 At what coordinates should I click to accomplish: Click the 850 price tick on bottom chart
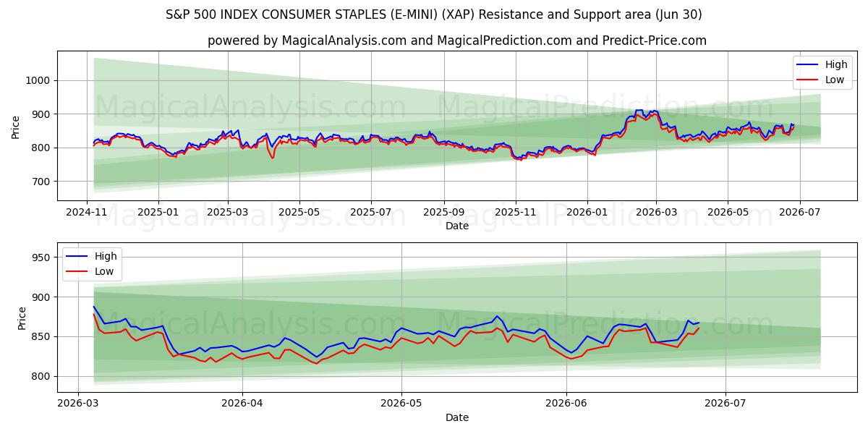coord(41,336)
